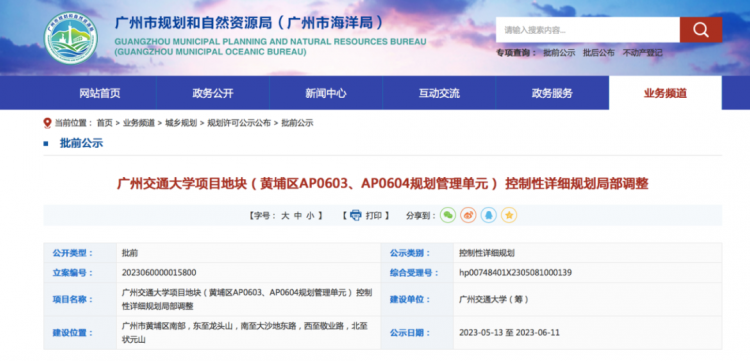Click the printer icon next to 打印
The width and height of the screenshot is (750, 361).
coord(355,216)
